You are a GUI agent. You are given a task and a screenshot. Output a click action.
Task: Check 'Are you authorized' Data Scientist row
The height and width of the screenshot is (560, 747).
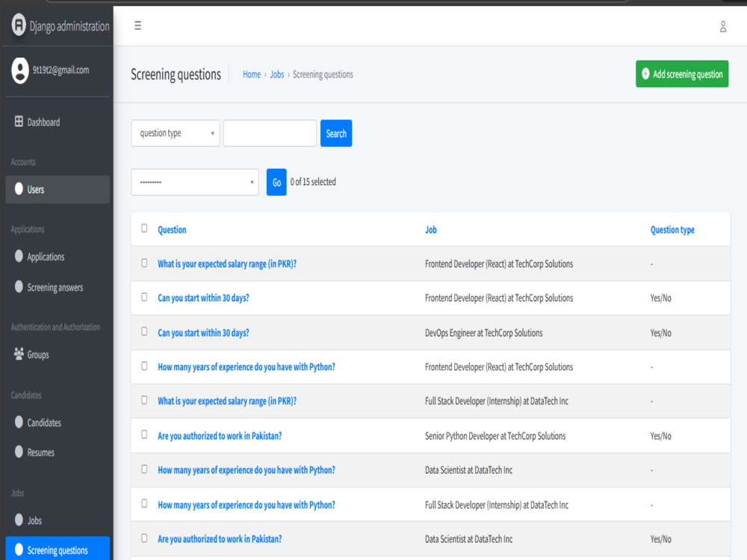pyautogui.click(x=144, y=538)
